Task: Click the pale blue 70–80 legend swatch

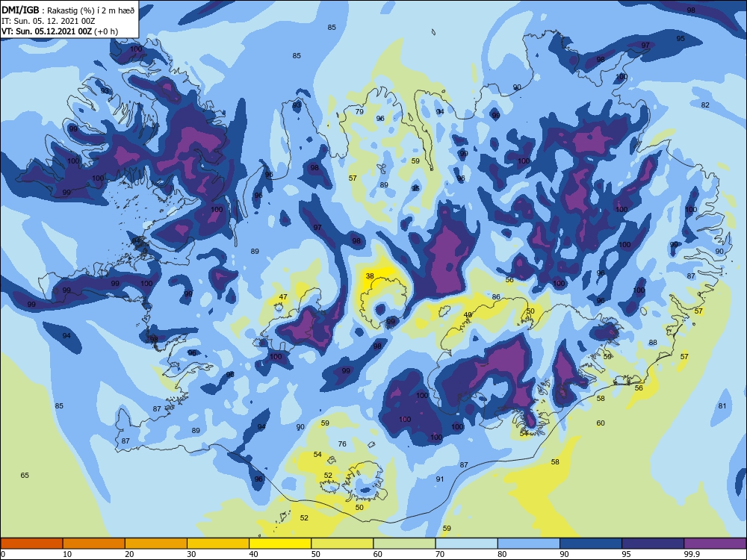Action: pyautogui.click(x=466, y=544)
